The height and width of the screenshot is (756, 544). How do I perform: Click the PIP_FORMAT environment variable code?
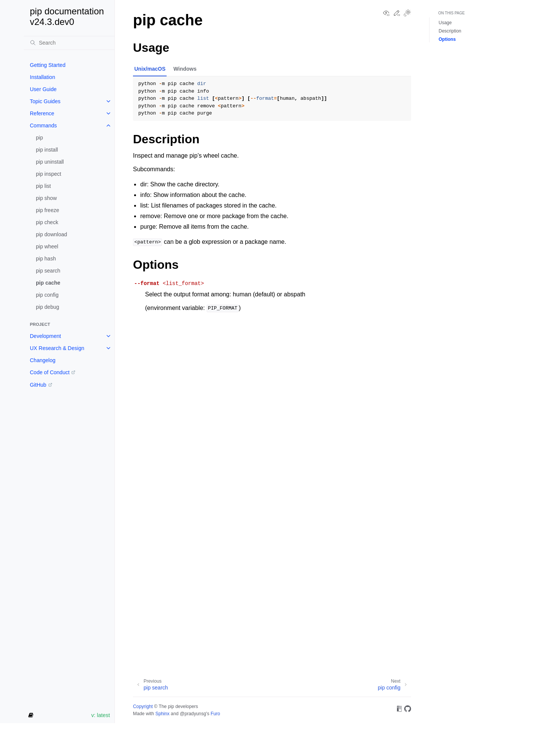pos(223,308)
